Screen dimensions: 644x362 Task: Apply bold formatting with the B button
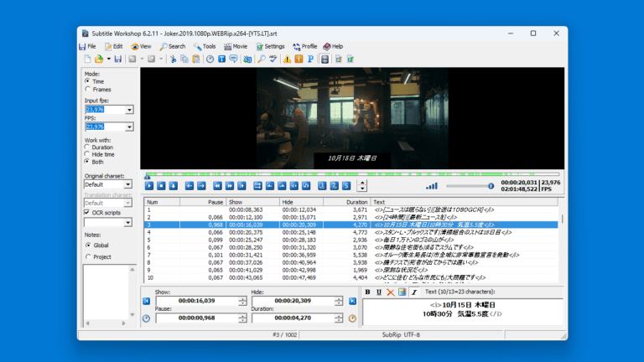coord(367,292)
